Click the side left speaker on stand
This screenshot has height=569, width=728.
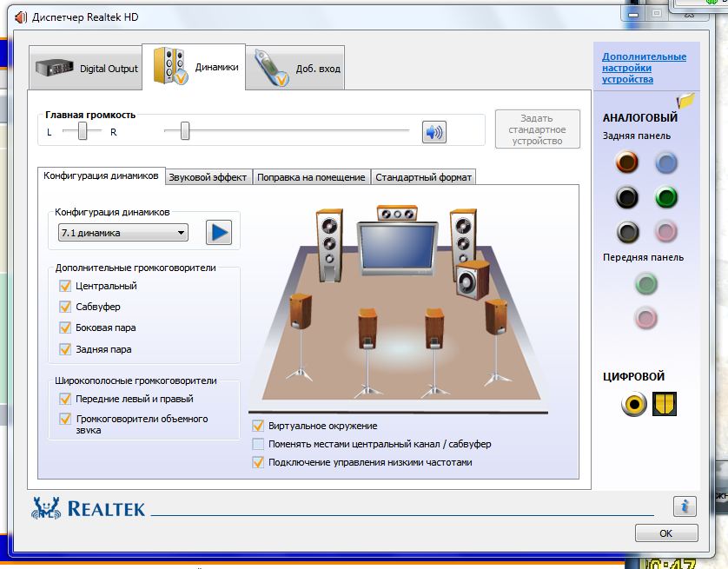tap(301, 336)
